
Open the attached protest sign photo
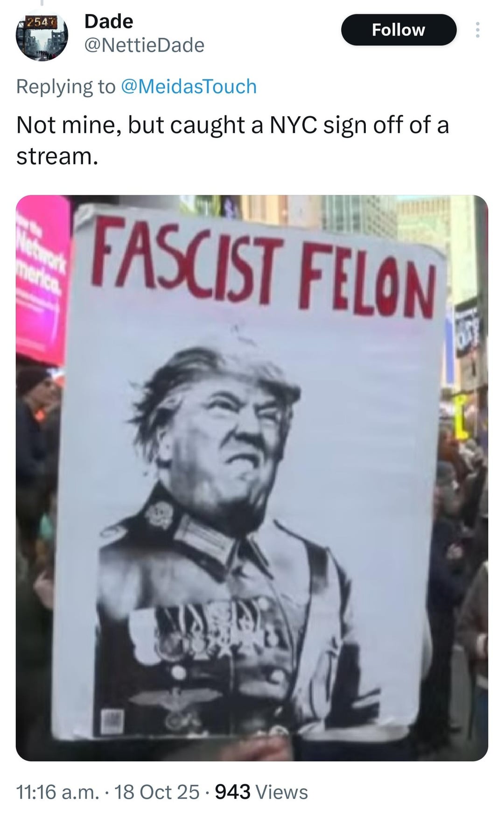click(252, 478)
